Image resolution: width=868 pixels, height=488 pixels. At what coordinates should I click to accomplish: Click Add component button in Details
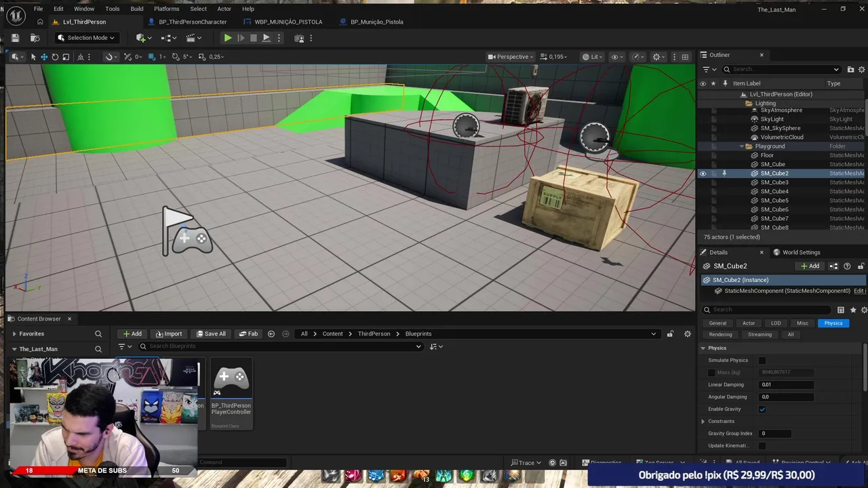(810, 266)
